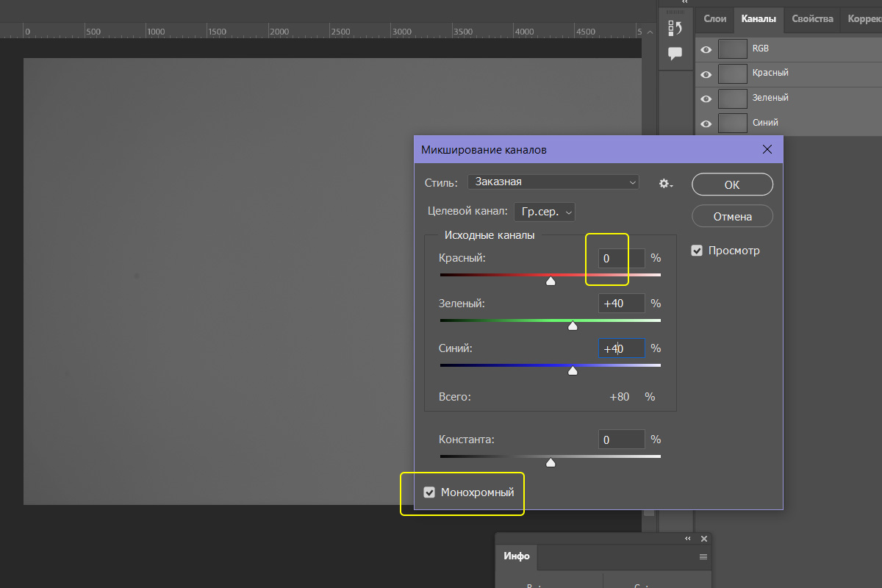This screenshot has width=882, height=588.
Task: Toggle visibility of the Зеленый channel
Action: click(x=706, y=98)
